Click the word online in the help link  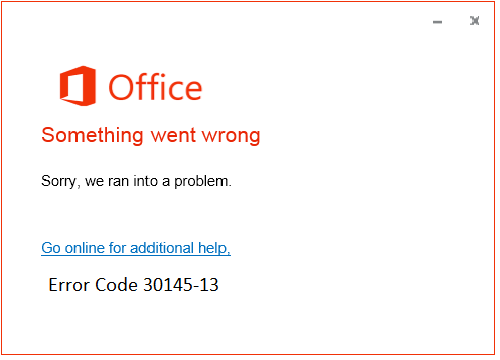click(x=85, y=248)
